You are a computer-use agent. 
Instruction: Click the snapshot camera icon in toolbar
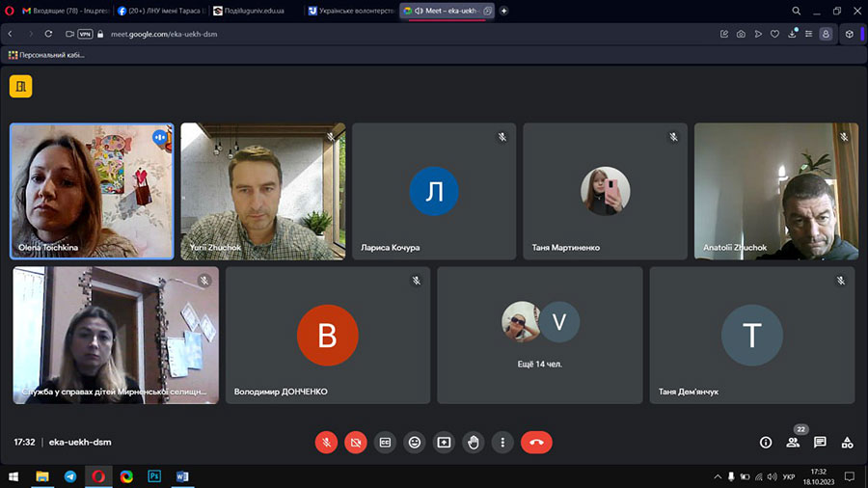click(x=741, y=34)
